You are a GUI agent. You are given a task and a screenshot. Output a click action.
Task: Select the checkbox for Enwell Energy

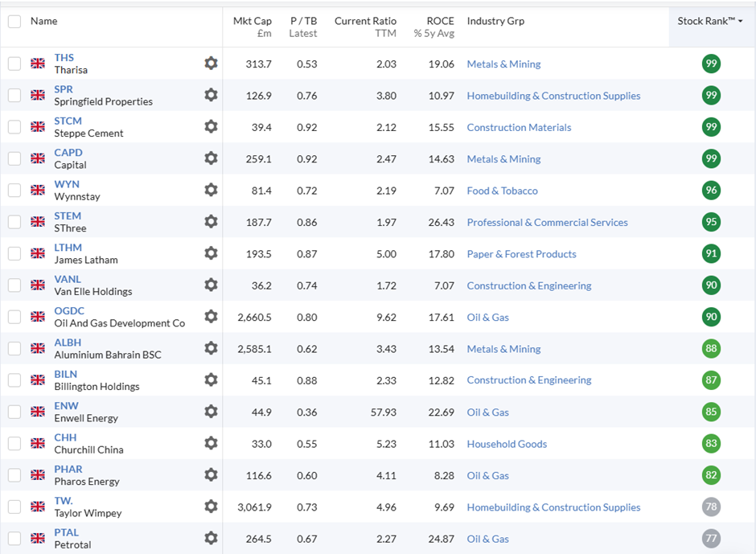(14, 412)
